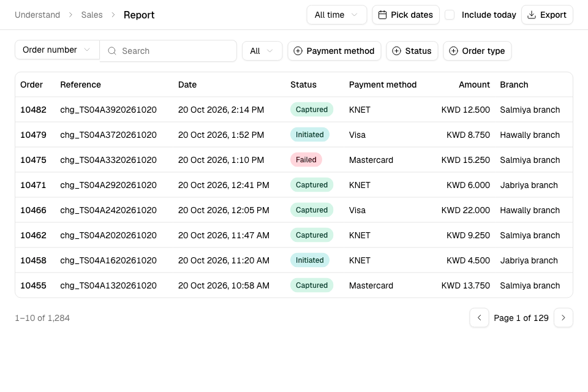Open order 10455
Screen dimensions: 588x392
(33, 286)
